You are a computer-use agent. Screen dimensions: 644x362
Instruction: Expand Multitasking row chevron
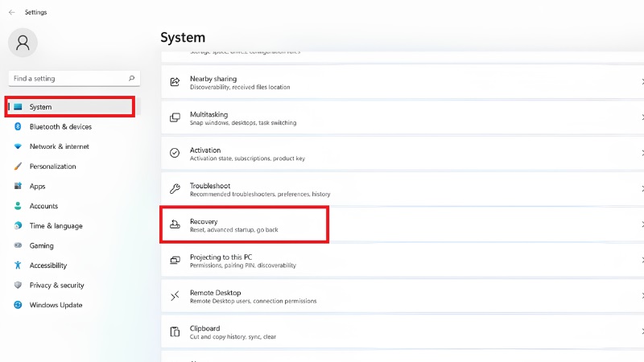642,117
